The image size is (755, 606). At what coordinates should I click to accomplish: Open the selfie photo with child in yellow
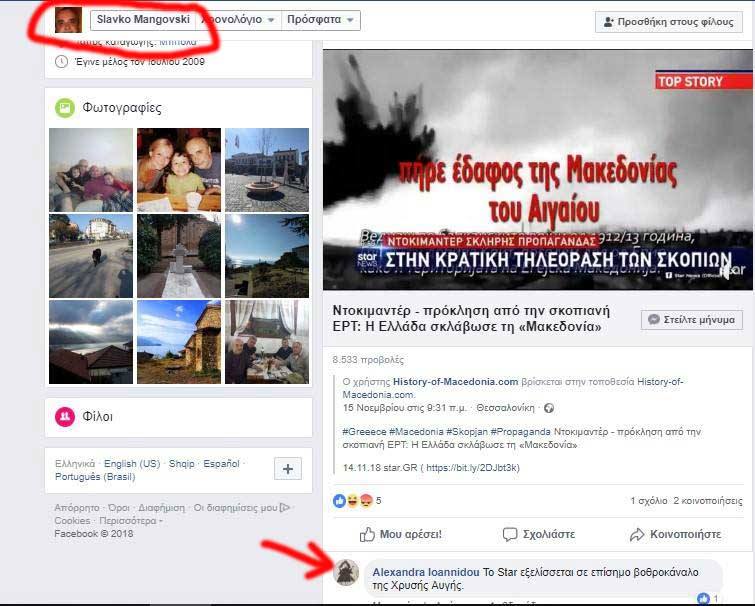[179, 169]
